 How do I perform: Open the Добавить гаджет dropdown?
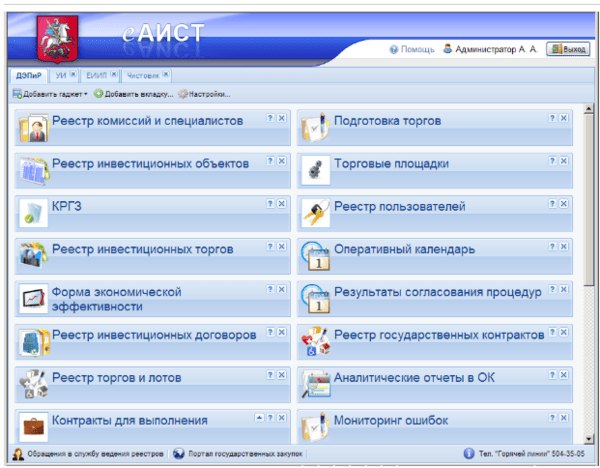pos(50,94)
